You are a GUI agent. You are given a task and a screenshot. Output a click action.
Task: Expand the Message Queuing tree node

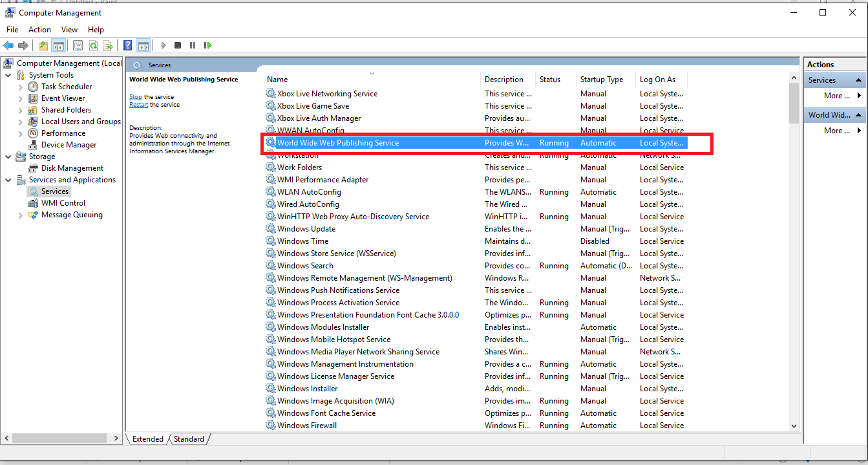(21, 215)
